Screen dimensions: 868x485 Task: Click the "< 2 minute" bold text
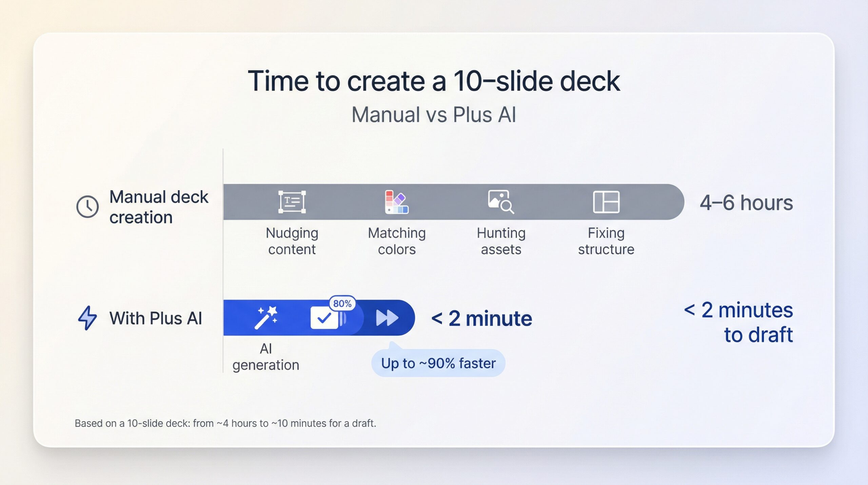[481, 319]
